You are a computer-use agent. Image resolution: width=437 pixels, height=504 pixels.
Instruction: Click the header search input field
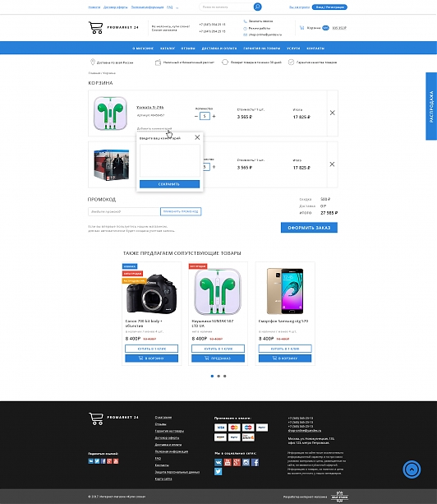pyautogui.click(x=227, y=7)
